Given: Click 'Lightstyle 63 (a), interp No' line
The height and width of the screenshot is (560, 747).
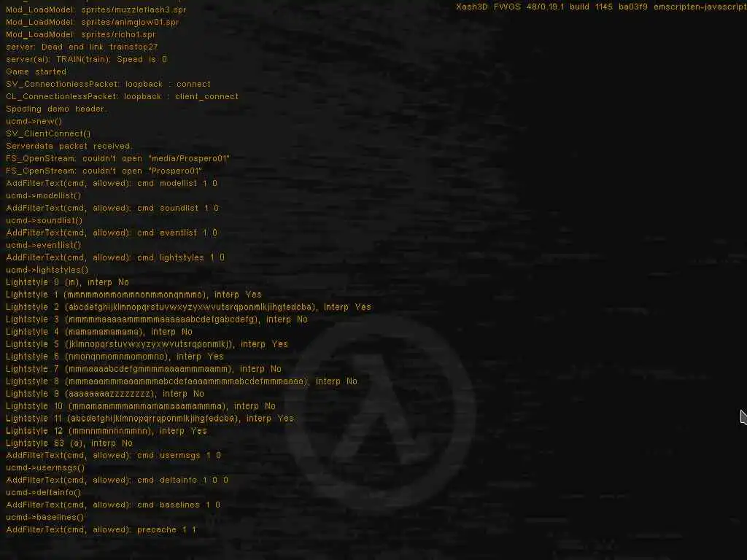Looking at the screenshot, I should click(69, 443).
